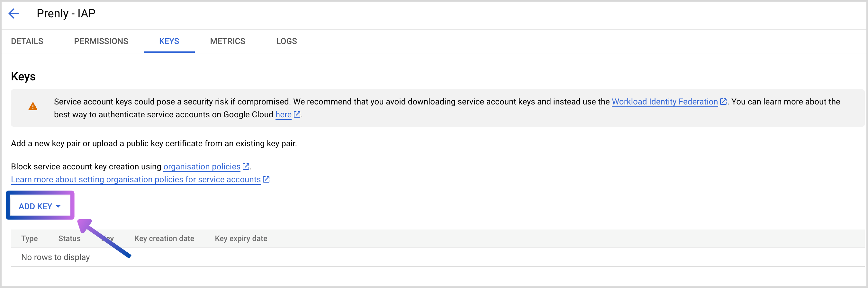Select the KEYS tab
868x288 pixels.
coord(169,41)
